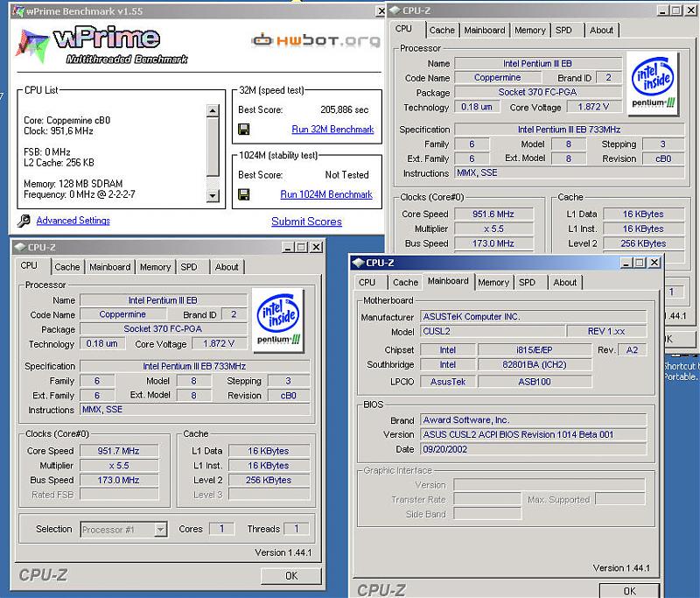Click the Threads value field in the bottom-left CPU-Z window
The width and height of the screenshot is (700, 598).
(x=297, y=529)
